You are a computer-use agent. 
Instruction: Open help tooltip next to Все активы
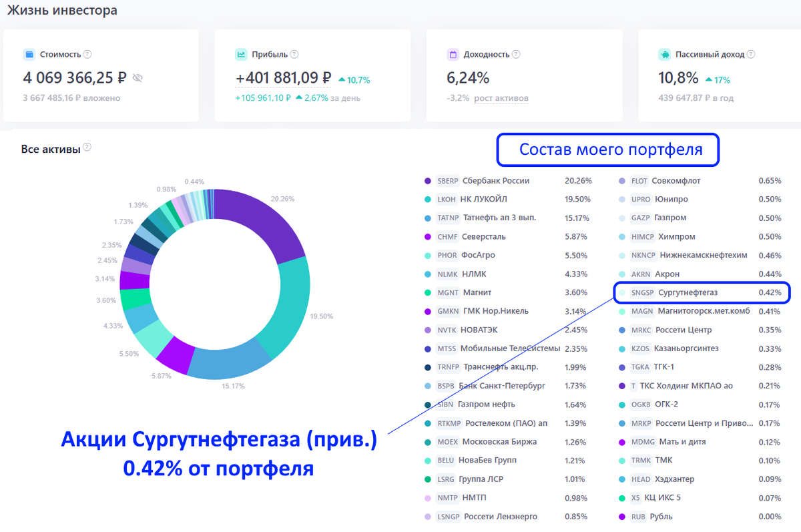87,148
